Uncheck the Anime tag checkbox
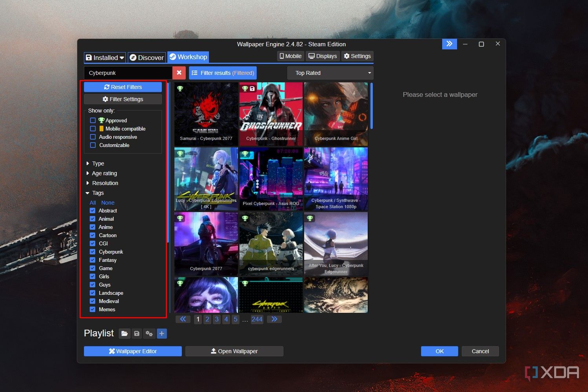The image size is (588, 392). click(93, 227)
